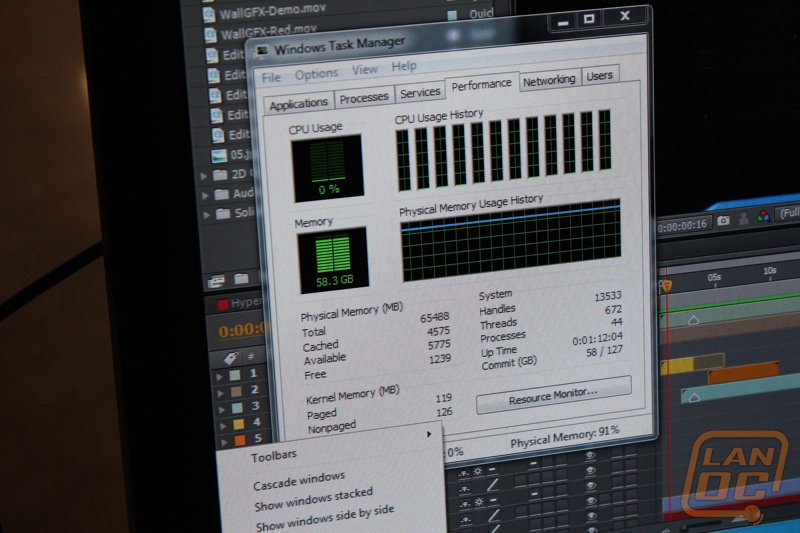Open Resource Monitor from Task Manager
The image size is (800, 533).
pos(554,394)
